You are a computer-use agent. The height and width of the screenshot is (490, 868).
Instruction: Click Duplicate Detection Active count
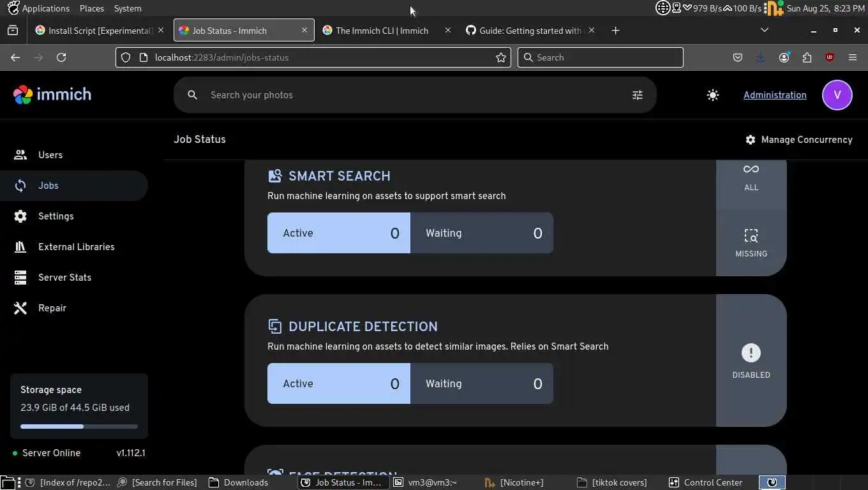(339, 383)
